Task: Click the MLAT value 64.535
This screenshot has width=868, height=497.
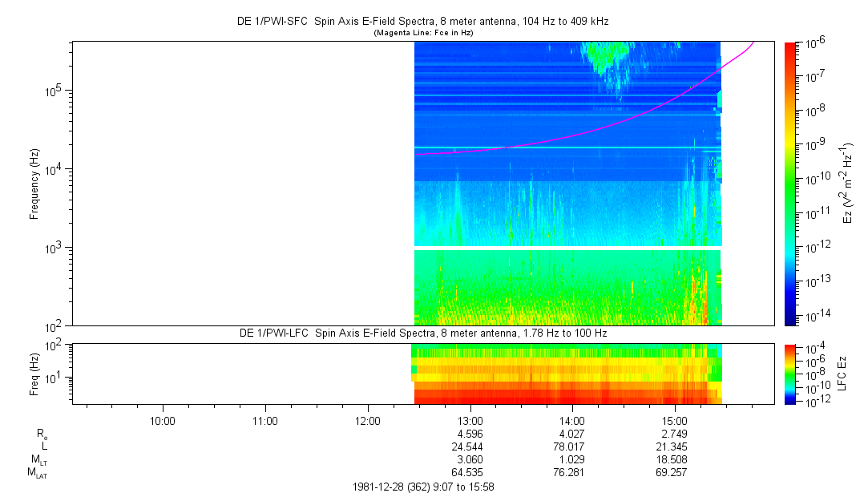Action: [x=470, y=472]
